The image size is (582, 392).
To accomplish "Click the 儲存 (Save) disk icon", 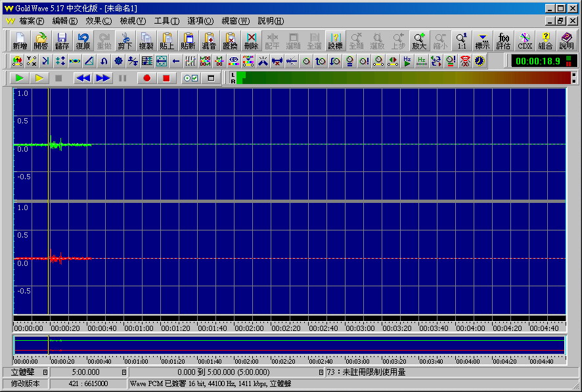I will [x=62, y=41].
